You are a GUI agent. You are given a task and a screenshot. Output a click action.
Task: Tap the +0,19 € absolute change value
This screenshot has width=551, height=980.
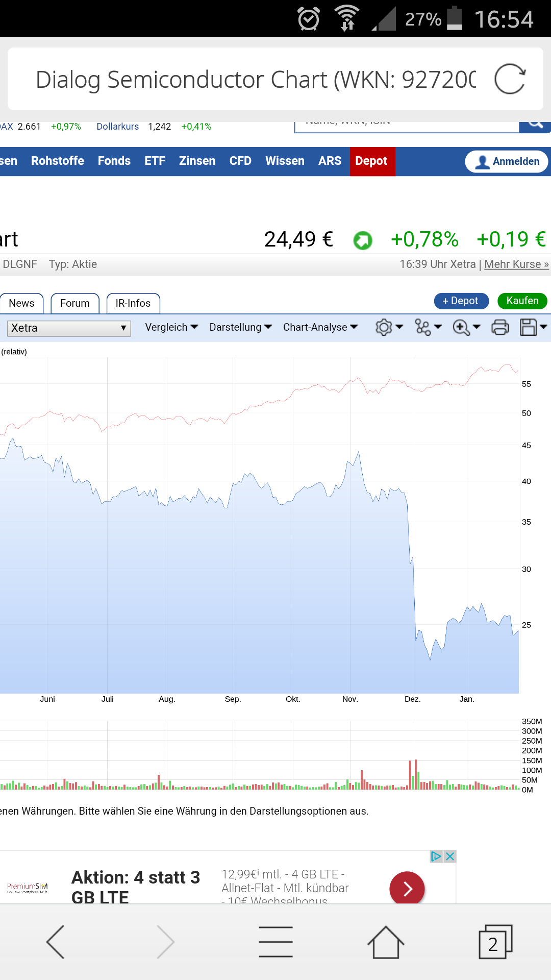point(511,239)
